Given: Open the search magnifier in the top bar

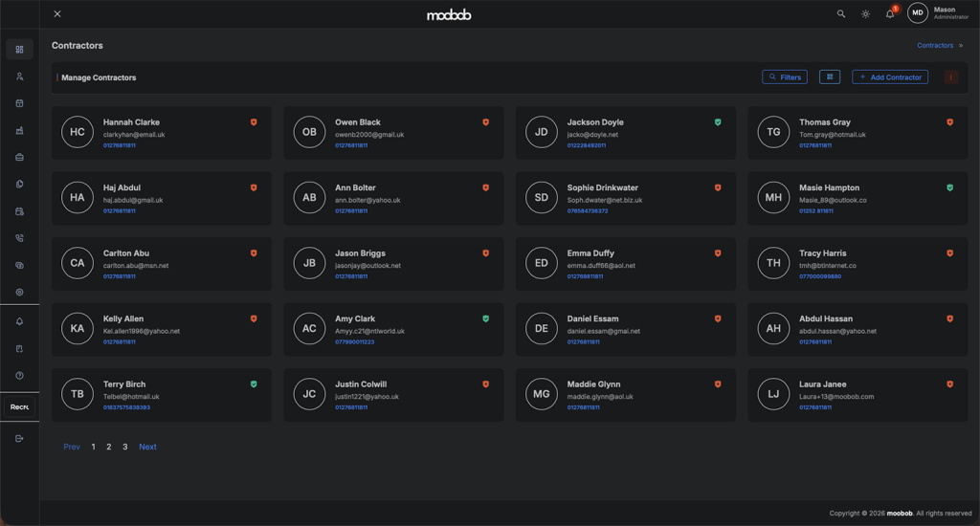Looking at the screenshot, I should pyautogui.click(x=841, y=14).
